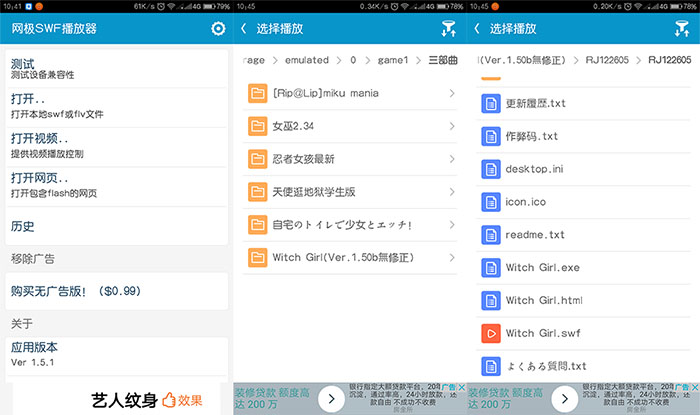Go to the game1 breadcrumb

(x=393, y=60)
